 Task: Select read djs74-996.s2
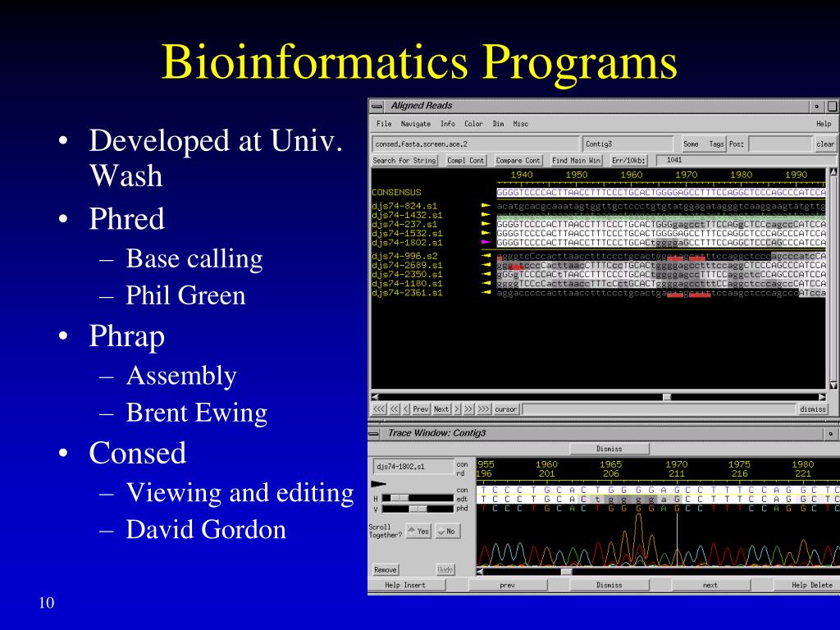(404, 256)
